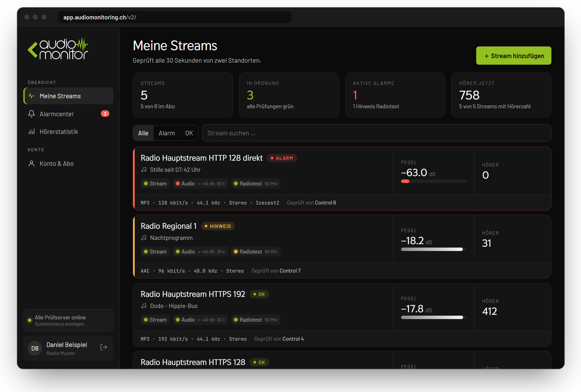The height and width of the screenshot is (392, 581).
Task: Open the Radio Hauptstream HTTPS 128 card
Action: tap(342, 360)
